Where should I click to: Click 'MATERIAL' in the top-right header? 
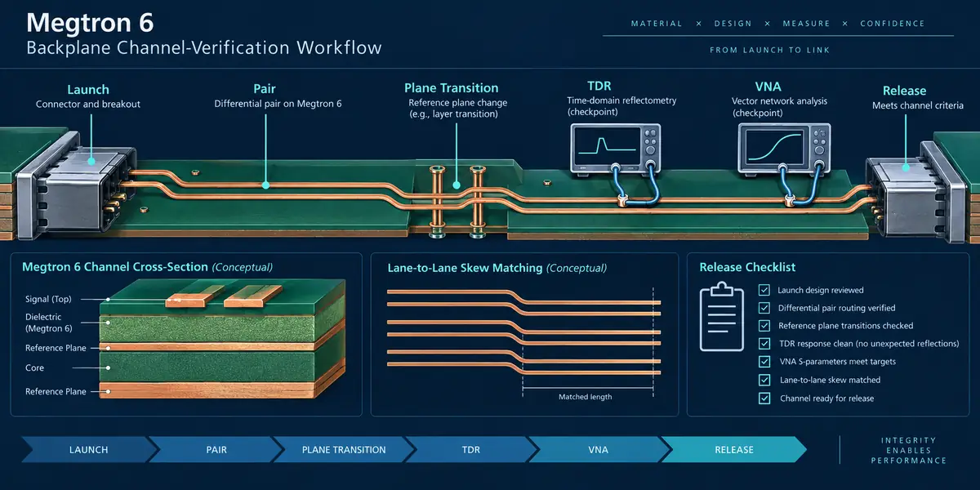(657, 24)
